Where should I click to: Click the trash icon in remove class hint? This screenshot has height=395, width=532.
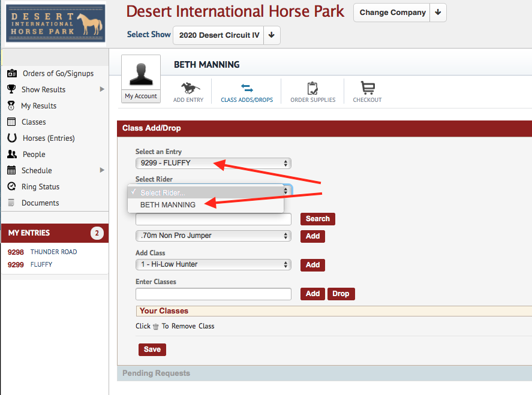pyautogui.click(x=156, y=327)
